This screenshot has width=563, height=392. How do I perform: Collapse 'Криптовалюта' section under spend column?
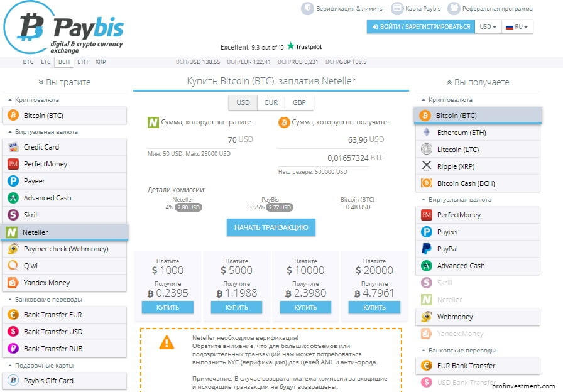pos(33,99)
